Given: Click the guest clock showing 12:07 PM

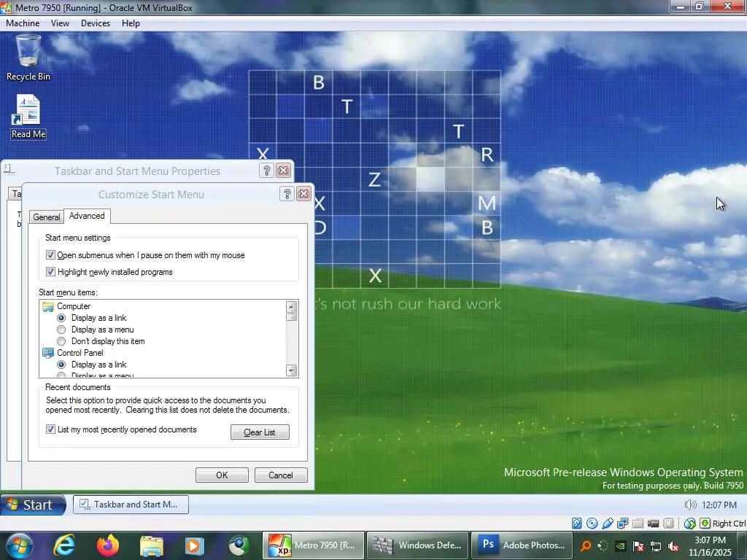Looking at the screenshot, I should [719, 505].
